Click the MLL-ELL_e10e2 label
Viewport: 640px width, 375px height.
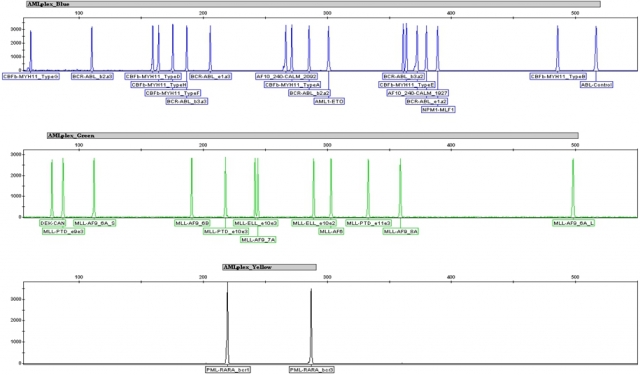point(314,223)
